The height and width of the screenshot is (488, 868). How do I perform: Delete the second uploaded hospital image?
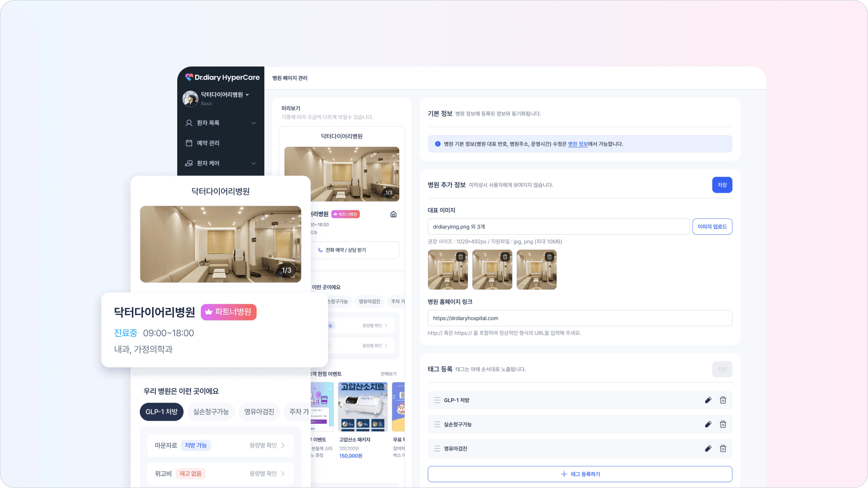[x=505, y=257]
